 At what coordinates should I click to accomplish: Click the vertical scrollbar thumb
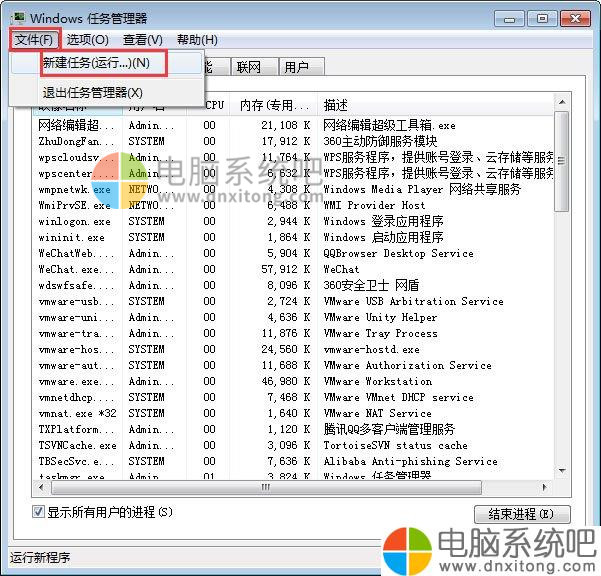562,161
